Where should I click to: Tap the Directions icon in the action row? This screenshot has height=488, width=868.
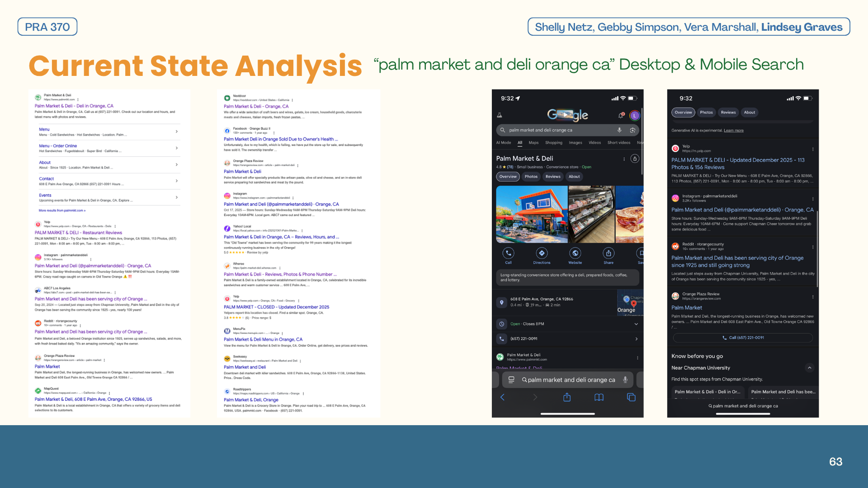click(x=542, y=253)
